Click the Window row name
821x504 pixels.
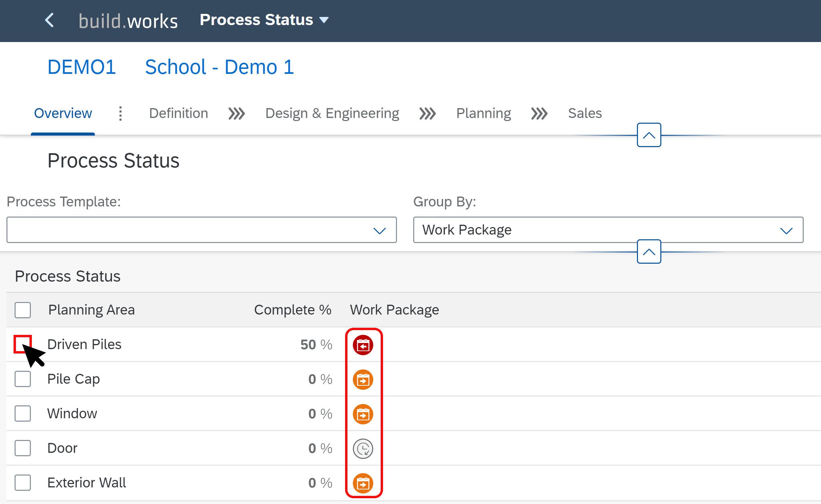pos(72,414)
